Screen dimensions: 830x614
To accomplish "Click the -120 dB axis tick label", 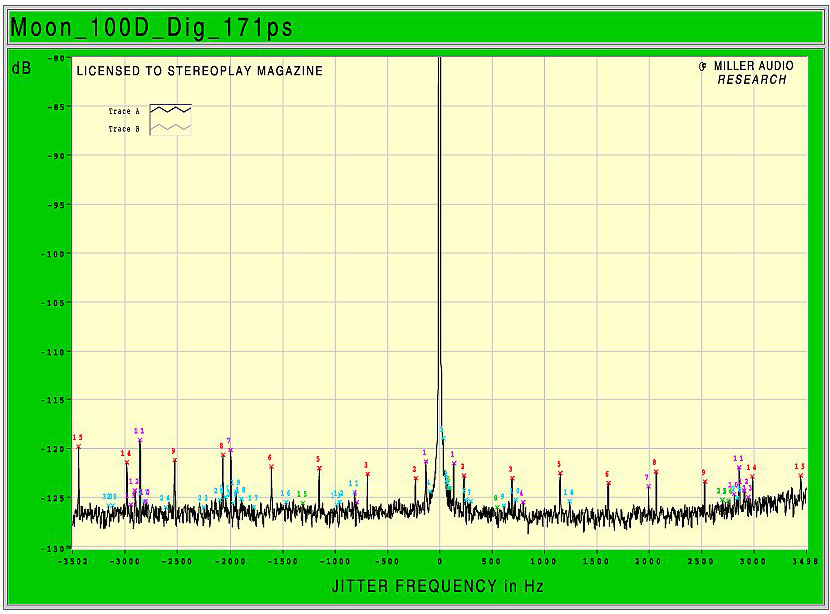I will (54, 449).
